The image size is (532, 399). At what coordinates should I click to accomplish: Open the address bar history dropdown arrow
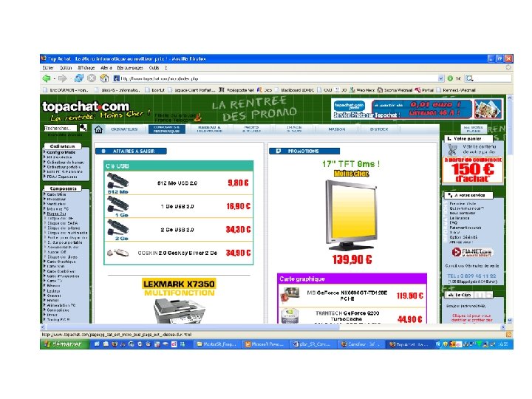coord(440,78)
